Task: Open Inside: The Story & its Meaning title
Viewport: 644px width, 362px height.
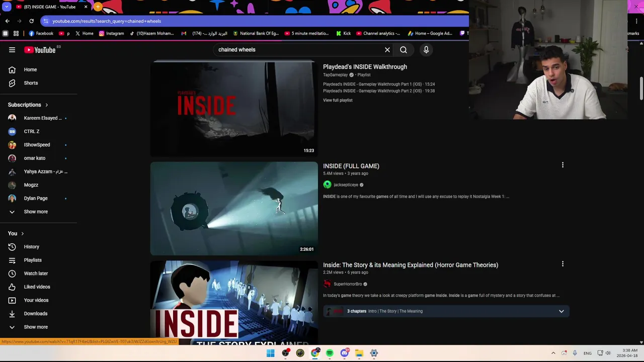Action: click(411, 265)
